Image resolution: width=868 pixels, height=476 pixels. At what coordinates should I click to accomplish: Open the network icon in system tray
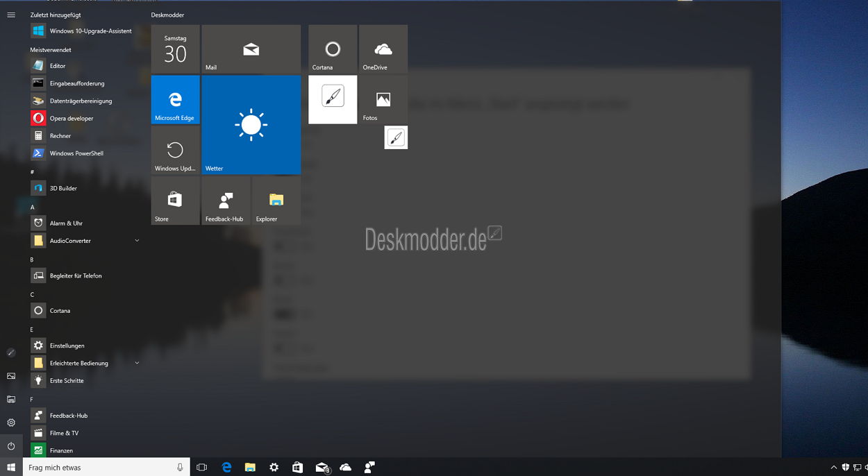(858, 468)
